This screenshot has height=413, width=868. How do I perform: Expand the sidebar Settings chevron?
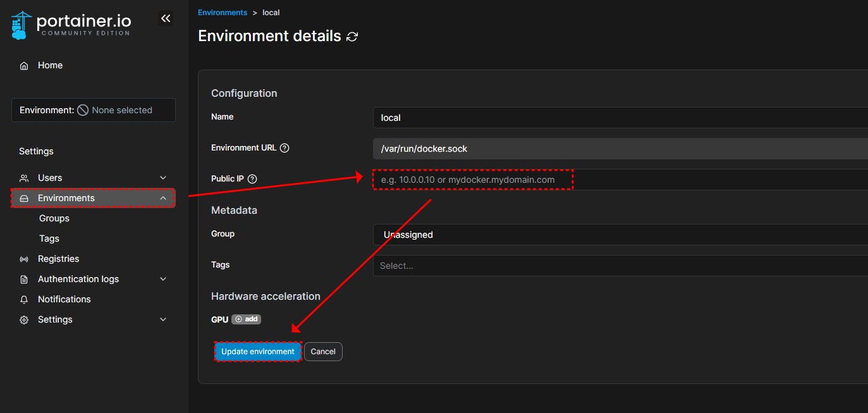coord(163,320)
